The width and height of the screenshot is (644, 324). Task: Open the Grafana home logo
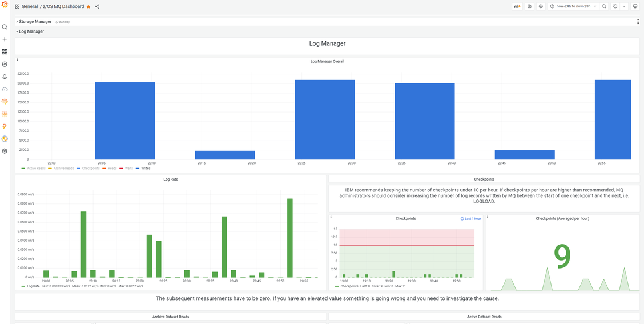[x=5, y=5]
